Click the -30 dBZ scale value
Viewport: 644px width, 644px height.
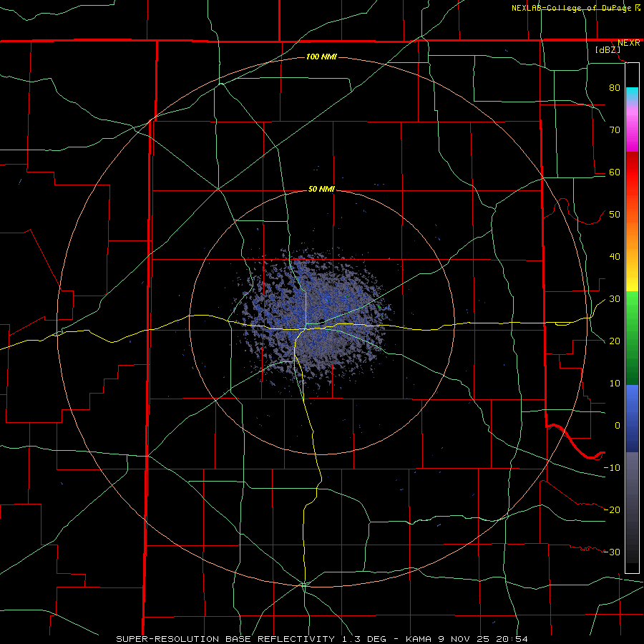[x=612, y=552]
